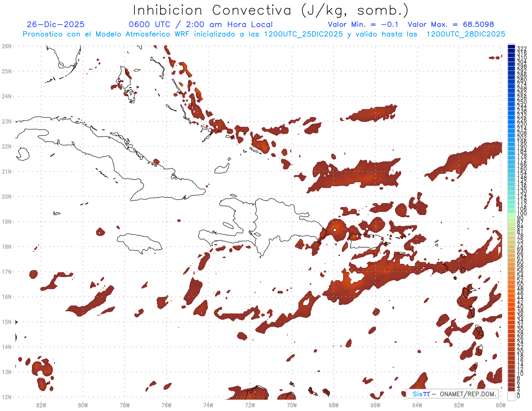Click the '23N' latitude label
Viewport: 532px width, 411px height.
(7, 121)
